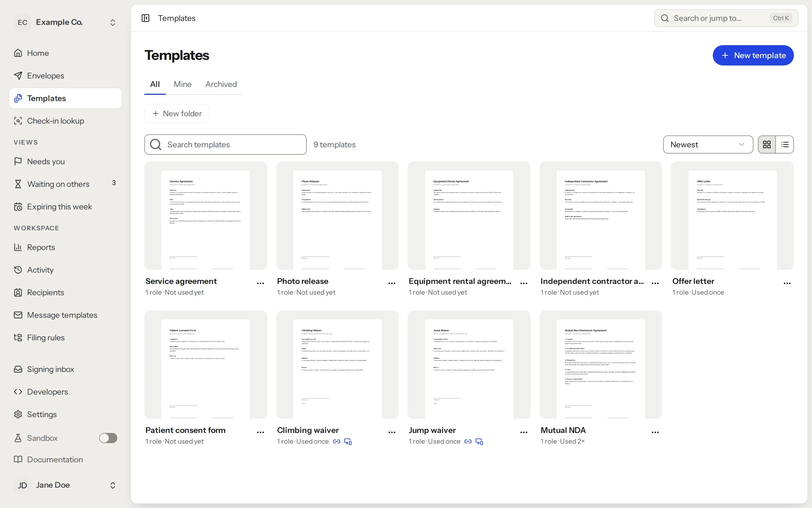Expand Jane Doe account menu
The image size is (812, 508).
coord(113,485)
